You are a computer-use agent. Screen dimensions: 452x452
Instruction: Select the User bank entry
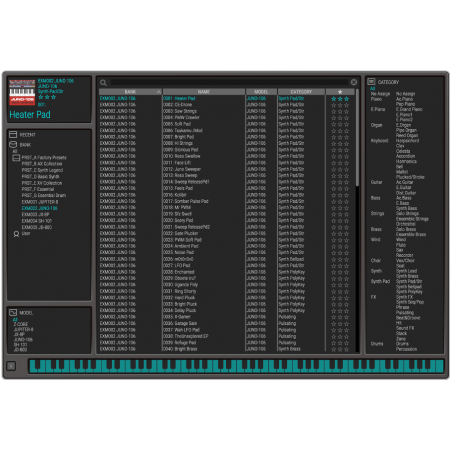(x=26, y=234)
